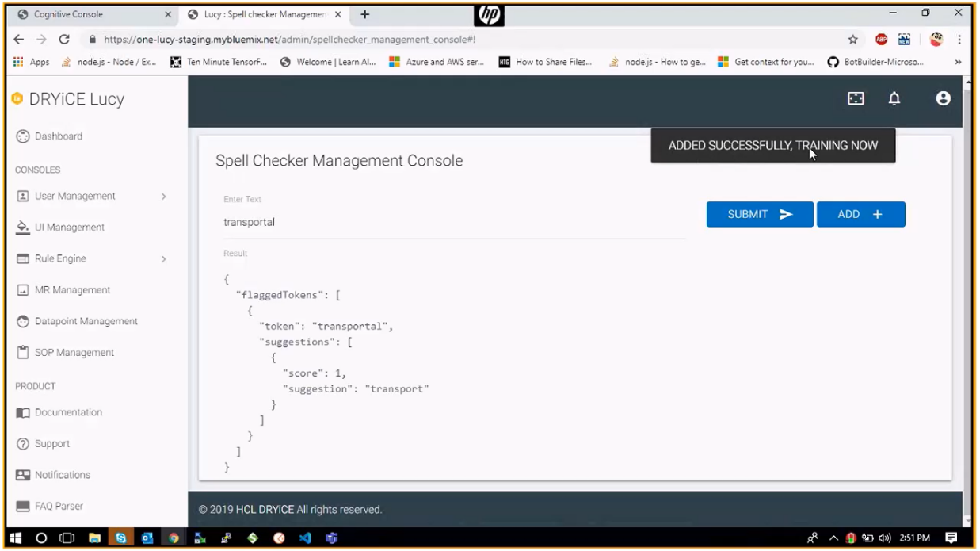
Task: Open a new browser tab
Action: [x=365, y=14]
